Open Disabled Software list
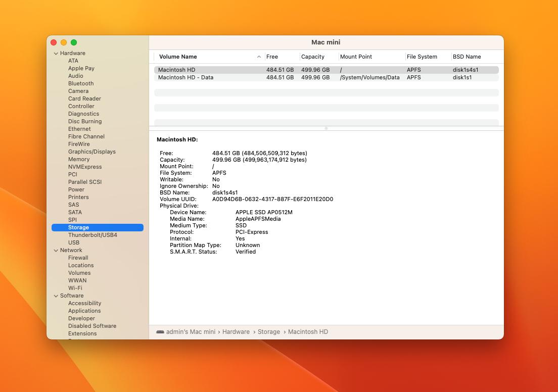The height and width of the screenshot is (392, 558). (x=92, y=326)
